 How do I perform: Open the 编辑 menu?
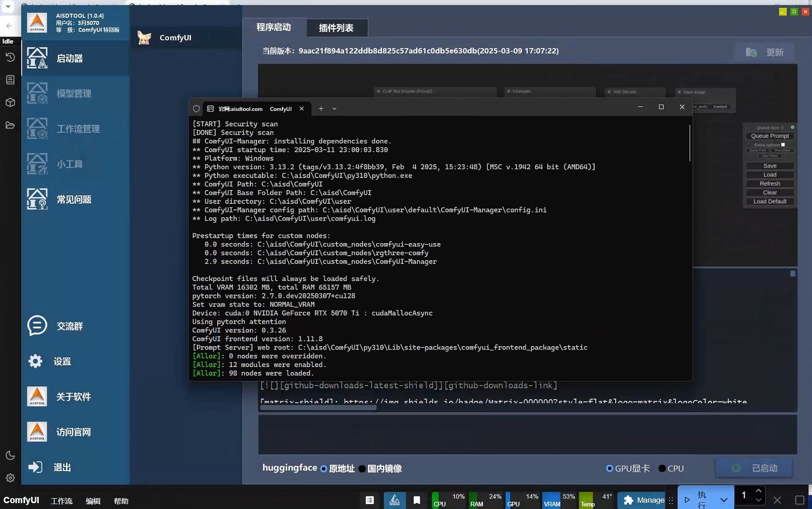coord(93,501)
